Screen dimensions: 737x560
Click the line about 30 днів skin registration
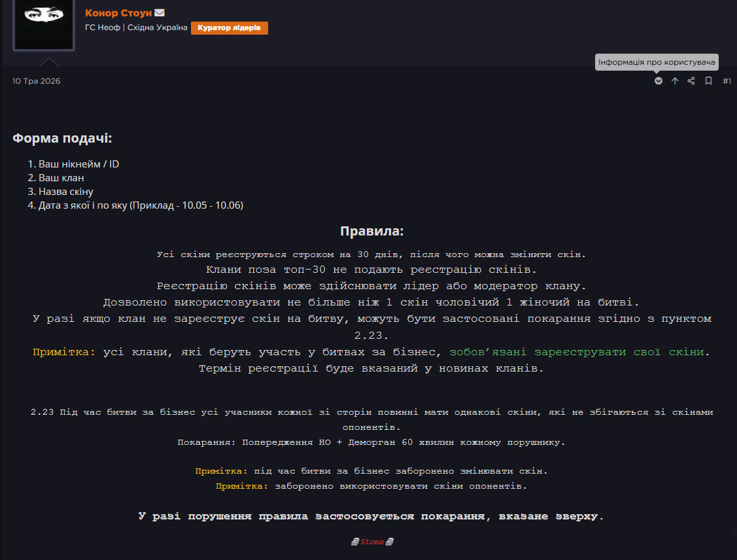371,254
